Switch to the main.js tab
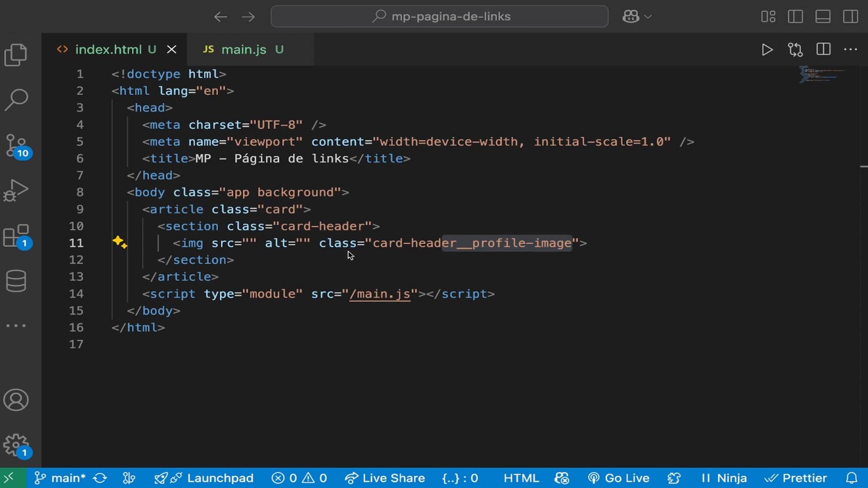Viewport: 868px width, 488px height. [243, 50]
